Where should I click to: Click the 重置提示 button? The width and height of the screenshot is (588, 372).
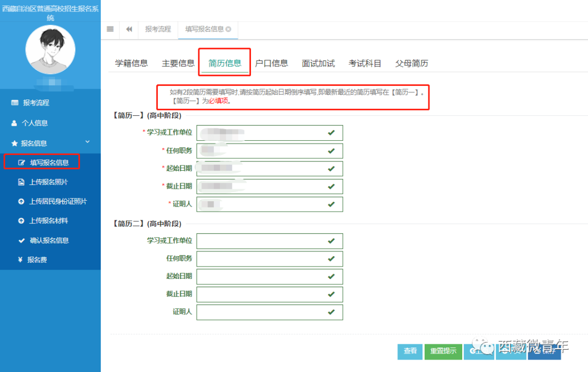pyautogui.click(x=443, y=351)
